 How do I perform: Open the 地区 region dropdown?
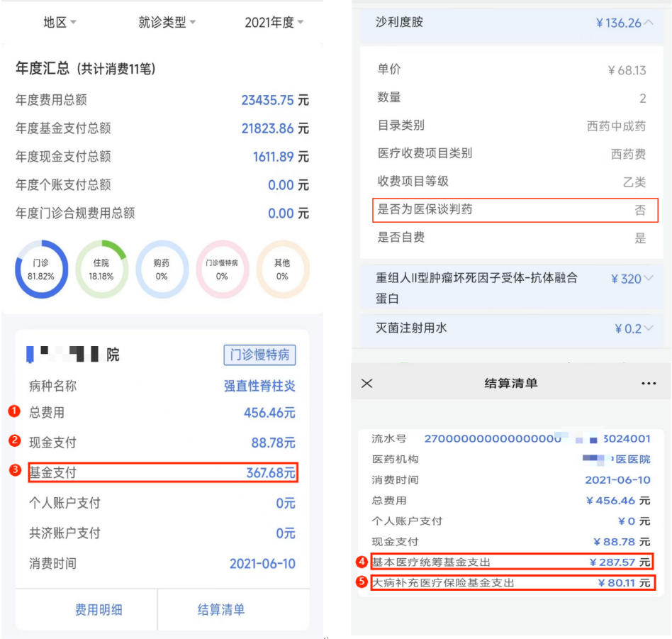tap(60, 23)
